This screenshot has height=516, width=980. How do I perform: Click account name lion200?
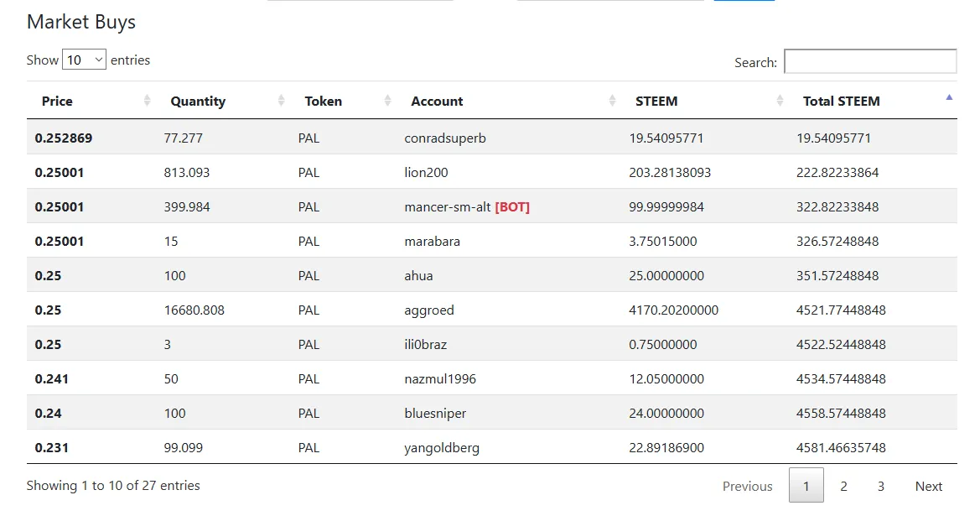(x=426, y=173)
